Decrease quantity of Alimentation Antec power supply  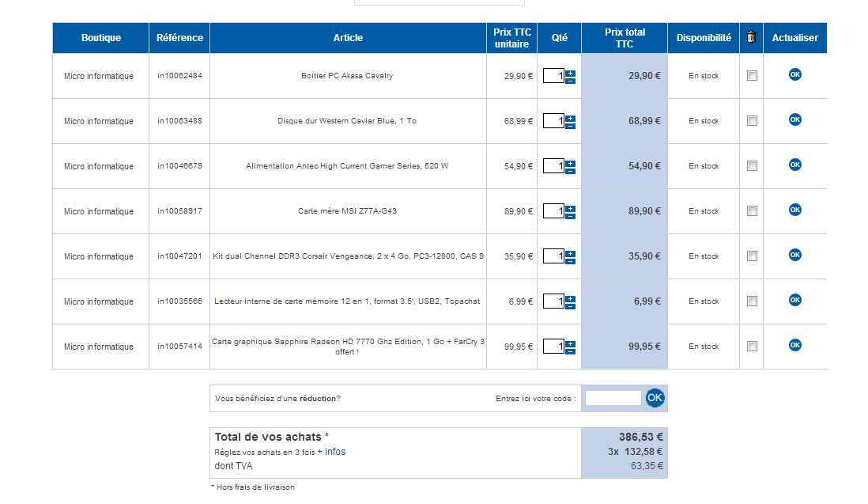(571, 170)
